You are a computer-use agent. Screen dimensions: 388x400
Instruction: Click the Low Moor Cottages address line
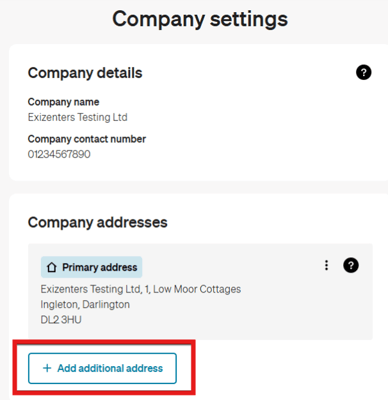pyautogui.click(x=141, y=289)
